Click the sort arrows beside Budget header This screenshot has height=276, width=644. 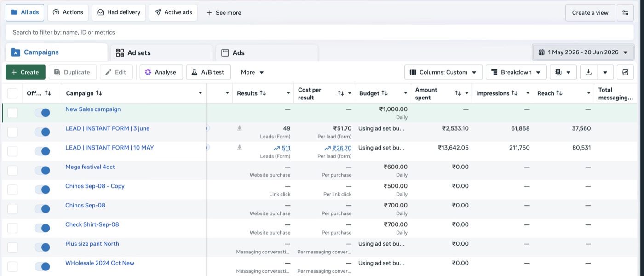385,93
